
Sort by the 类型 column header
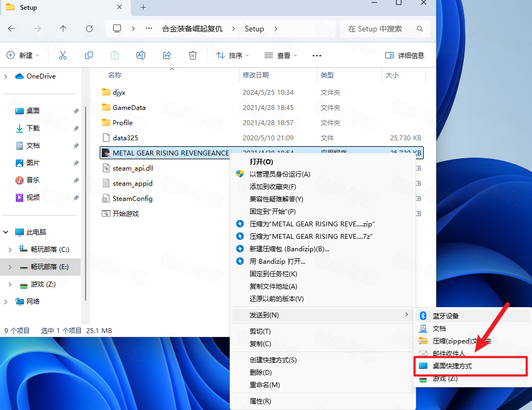point(327,75)
